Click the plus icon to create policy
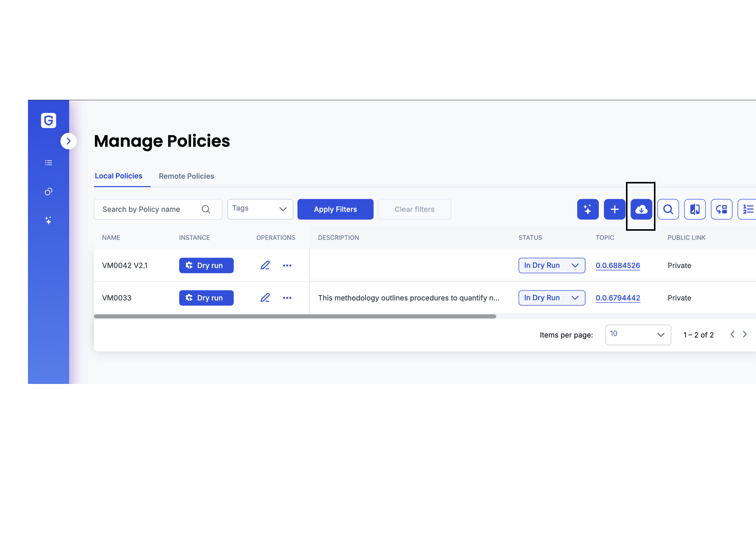This screenshot has width=756, height=553. pyautogui.click(x=615, y=209)
